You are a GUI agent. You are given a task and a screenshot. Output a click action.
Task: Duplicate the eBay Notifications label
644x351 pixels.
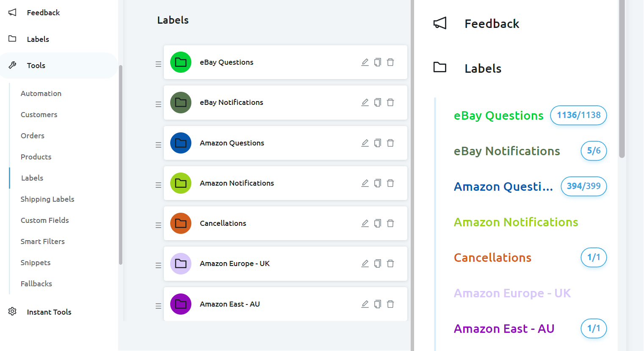[x=378, y=102]
